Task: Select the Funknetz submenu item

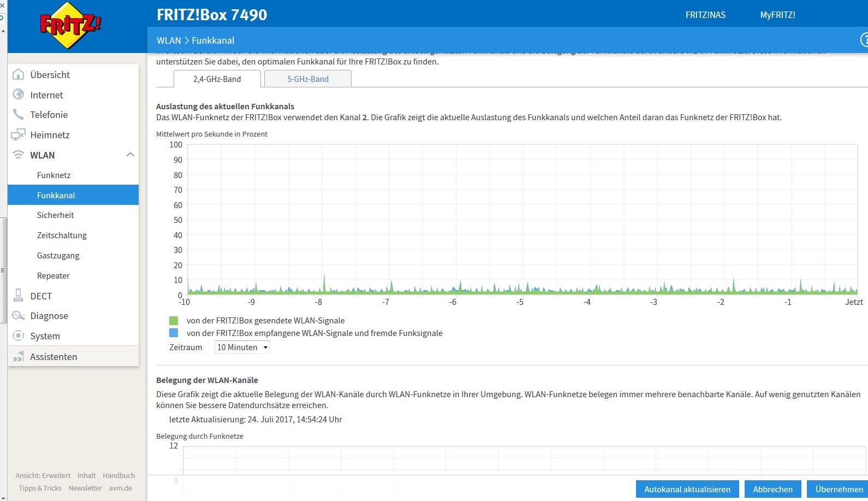Action: coord(73,175)
